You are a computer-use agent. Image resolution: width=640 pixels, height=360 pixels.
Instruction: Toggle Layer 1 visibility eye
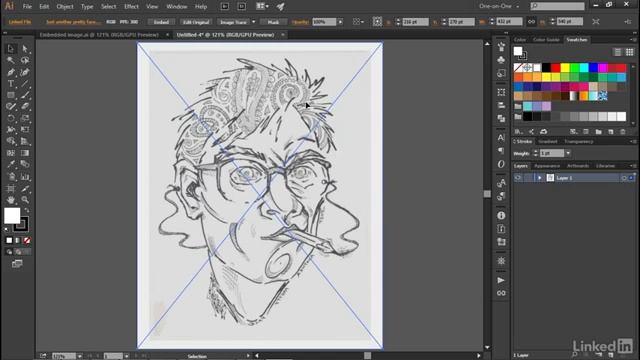tap(518, 178)
